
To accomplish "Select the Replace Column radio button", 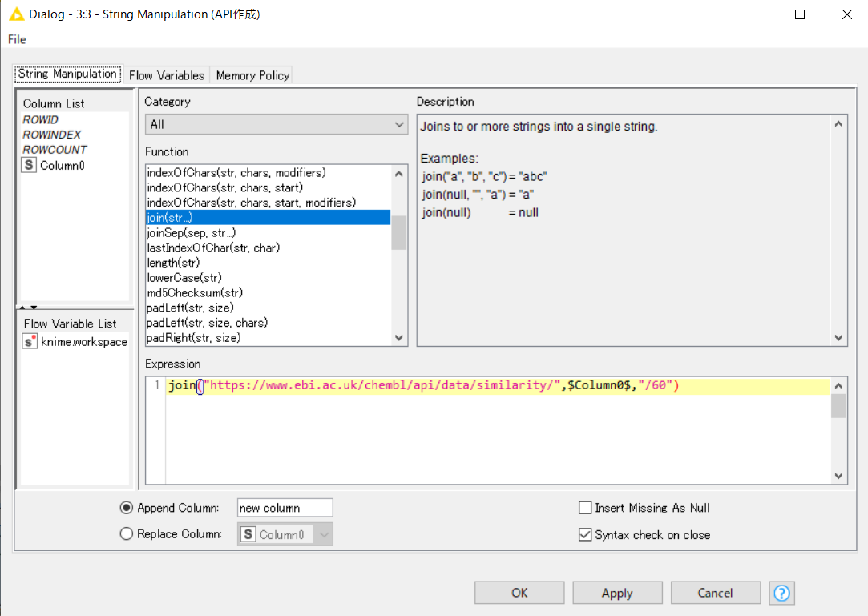I will [126, 534].
